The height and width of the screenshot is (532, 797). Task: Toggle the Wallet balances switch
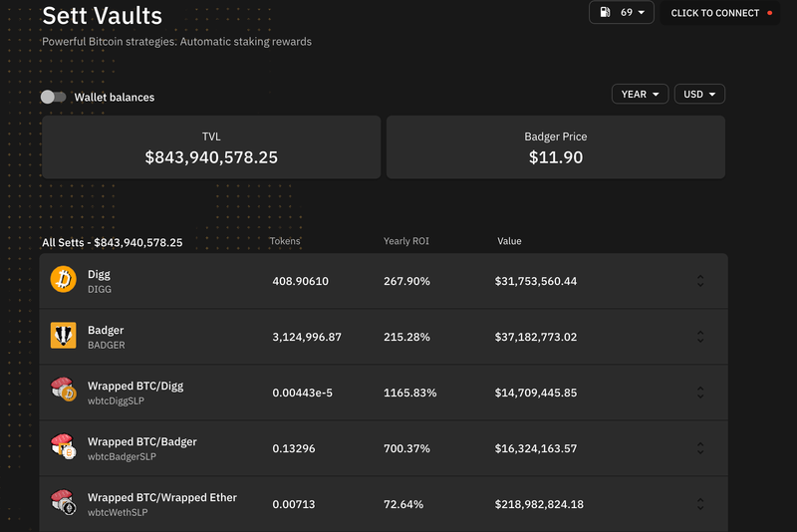(54, 97)
